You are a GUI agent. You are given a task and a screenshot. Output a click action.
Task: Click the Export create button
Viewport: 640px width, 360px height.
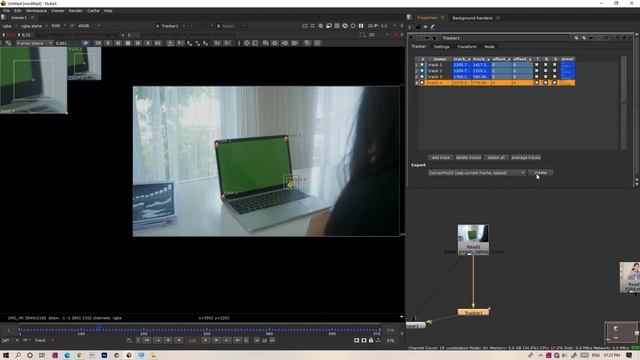coord(540,173)
